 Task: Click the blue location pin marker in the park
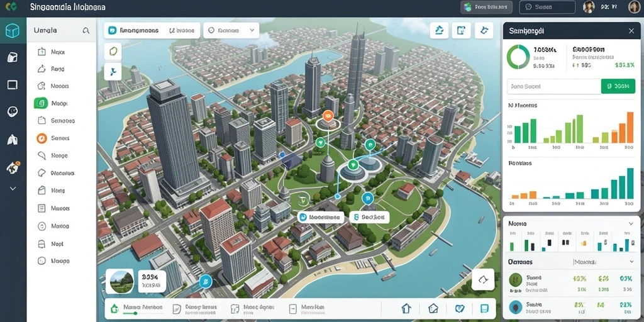pyautogui.click(x=367, y=199)
